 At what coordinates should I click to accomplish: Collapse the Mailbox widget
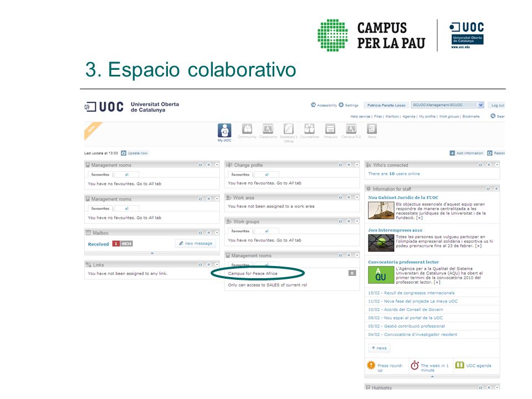(x=217, y=232)
